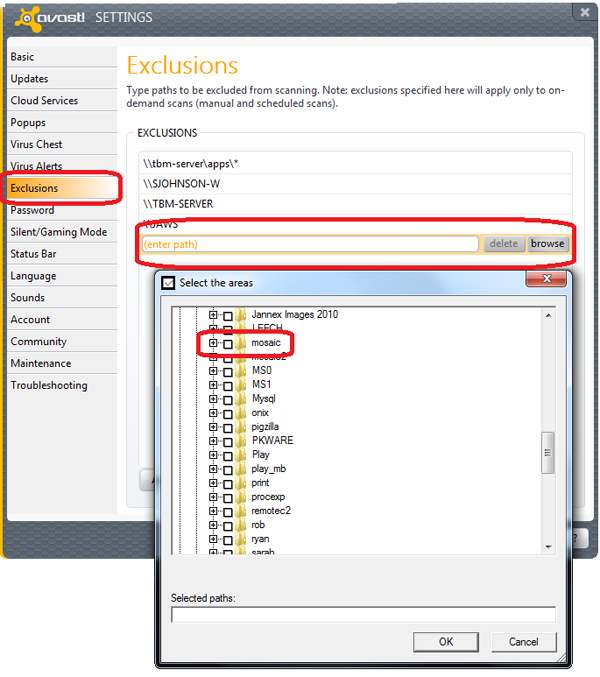
Task: Switch to Silent/Gaming Mode settings
Action: coord(58,232)
